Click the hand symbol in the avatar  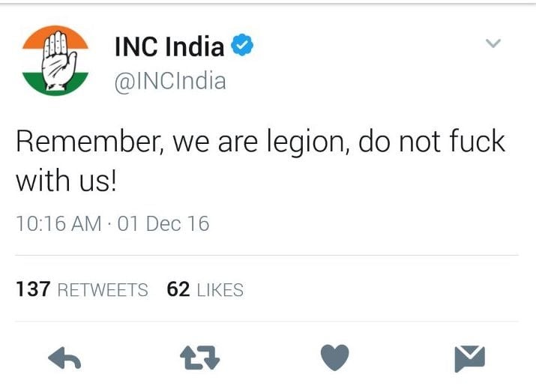tap(58, 61)
